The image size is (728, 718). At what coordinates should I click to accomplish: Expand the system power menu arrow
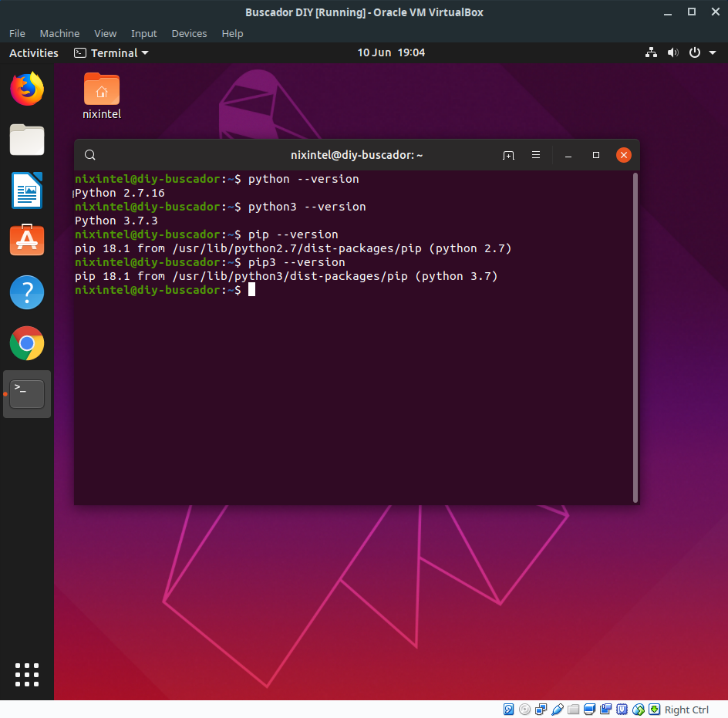tap(713, 53)
